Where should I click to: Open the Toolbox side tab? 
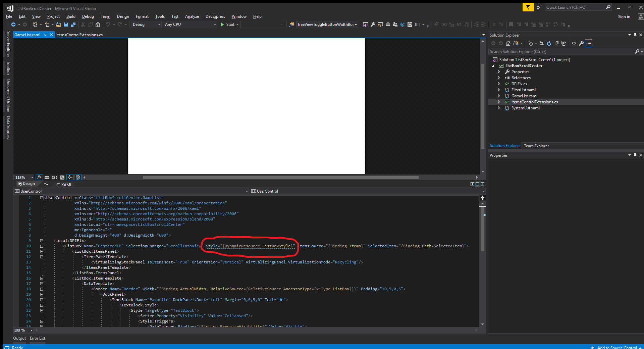pyautogui.click(x=8, y=68)
